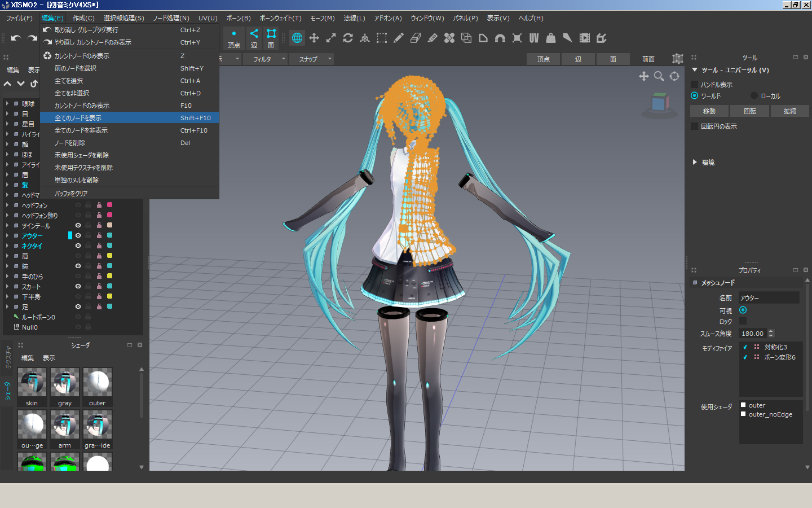This screenshot has height=508, width=812.
Task: Select the move tool icon
Action: (x=314, y=38)
